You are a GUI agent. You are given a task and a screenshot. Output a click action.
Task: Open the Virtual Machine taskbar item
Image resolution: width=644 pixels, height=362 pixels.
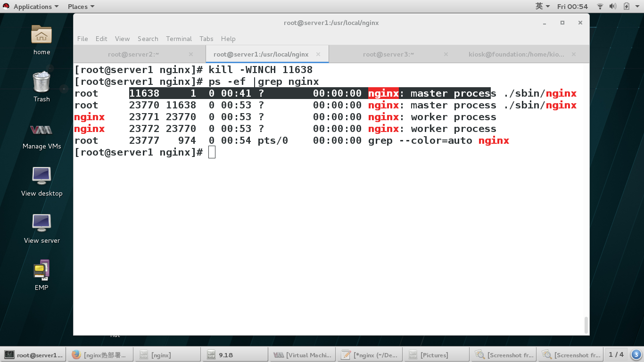tap(302, 355)
